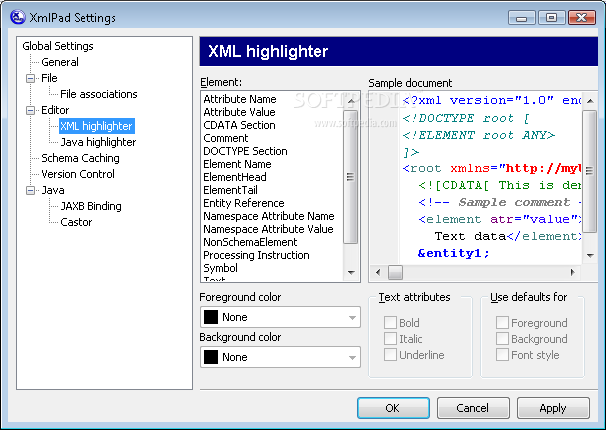Enable the Underline text attribute
The width and height of the screenshot is (606, 430).
pyautogui.click(x=390, y=355)
